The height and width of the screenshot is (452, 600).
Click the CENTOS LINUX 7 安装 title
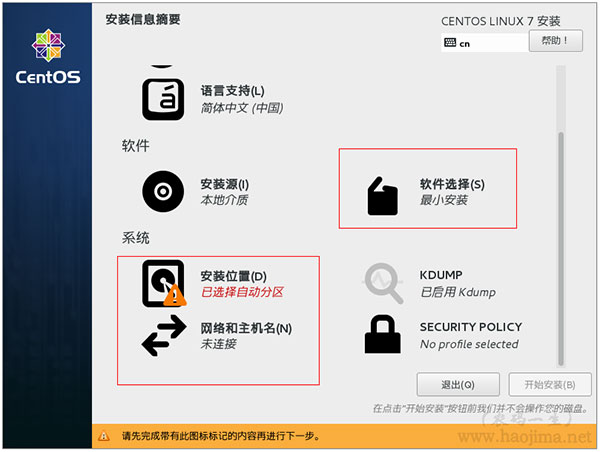pyautogui.click(x=501, y=21)
